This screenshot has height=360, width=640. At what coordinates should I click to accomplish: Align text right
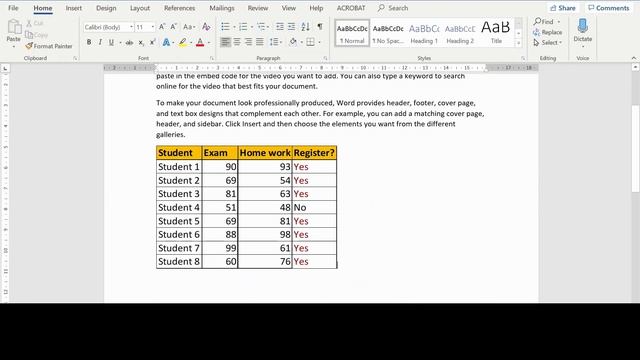[248, 42]
